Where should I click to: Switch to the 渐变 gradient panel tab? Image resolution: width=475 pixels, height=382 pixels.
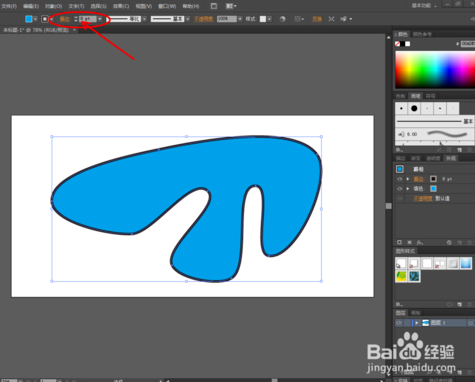415,158
